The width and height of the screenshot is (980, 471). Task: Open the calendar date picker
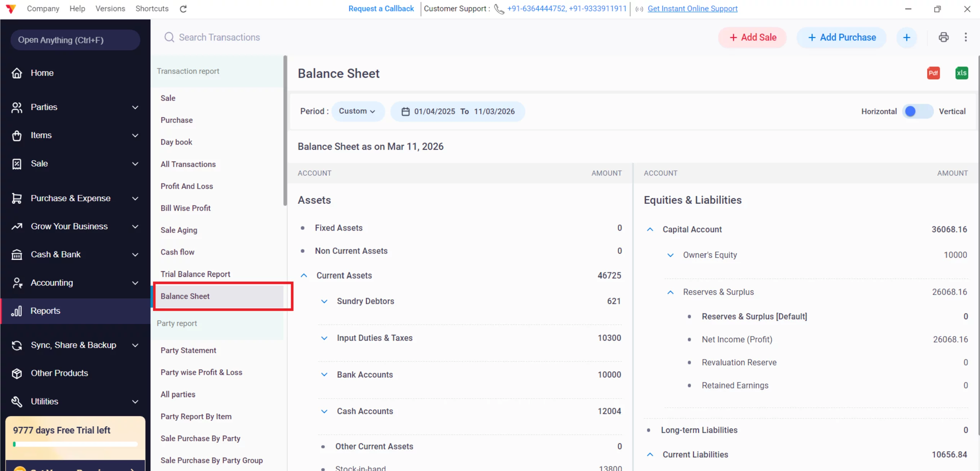(x=405, y=111)
